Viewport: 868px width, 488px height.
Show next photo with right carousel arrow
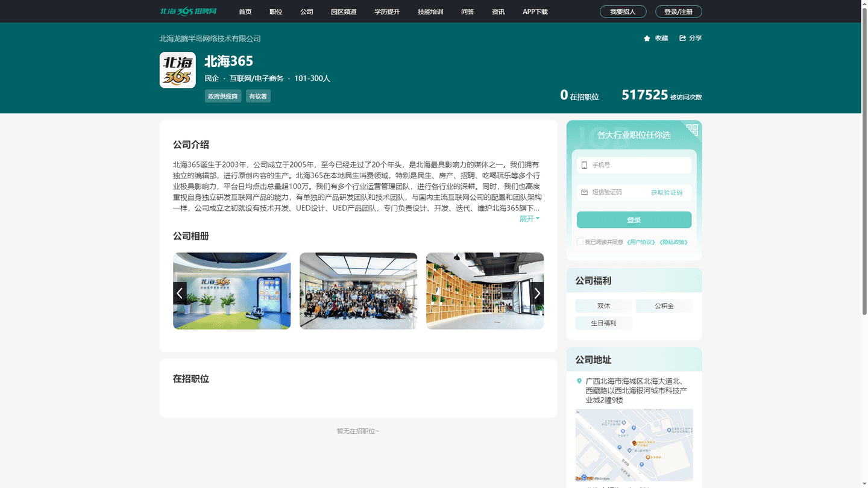click(537, 293)
